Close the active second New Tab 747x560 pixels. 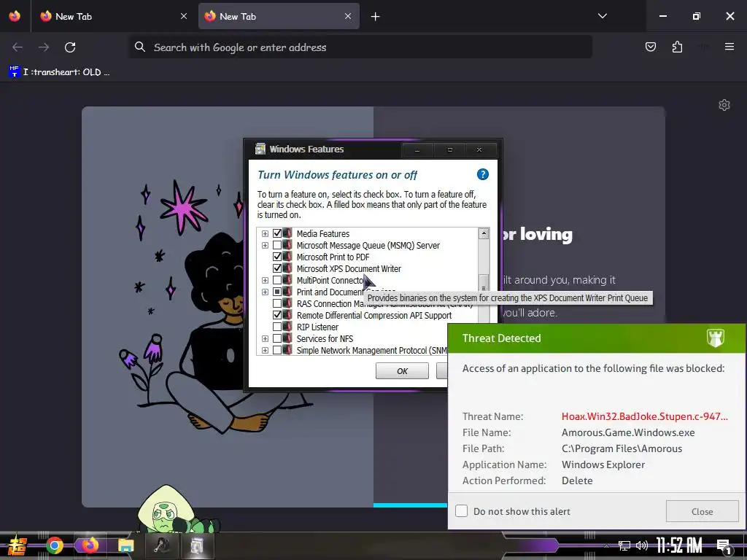coord(348,16)
